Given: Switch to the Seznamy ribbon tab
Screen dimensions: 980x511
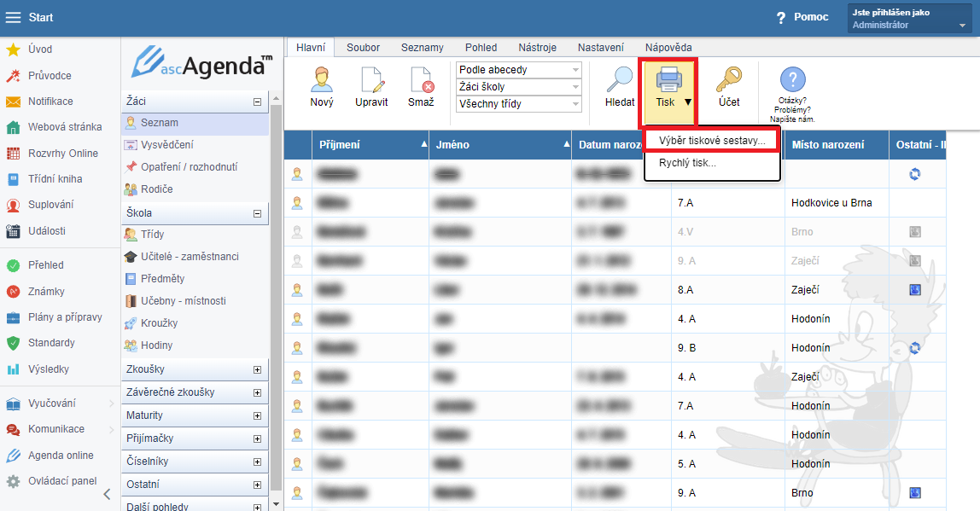Looking at the screenshot, I should 422,48.
